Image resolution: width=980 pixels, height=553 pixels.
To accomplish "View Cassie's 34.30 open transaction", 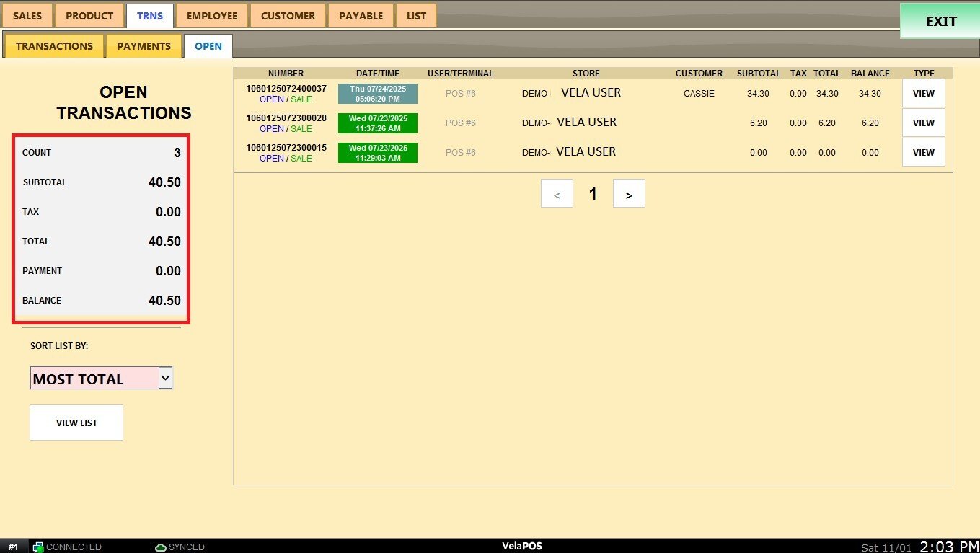I will point(923,94).
